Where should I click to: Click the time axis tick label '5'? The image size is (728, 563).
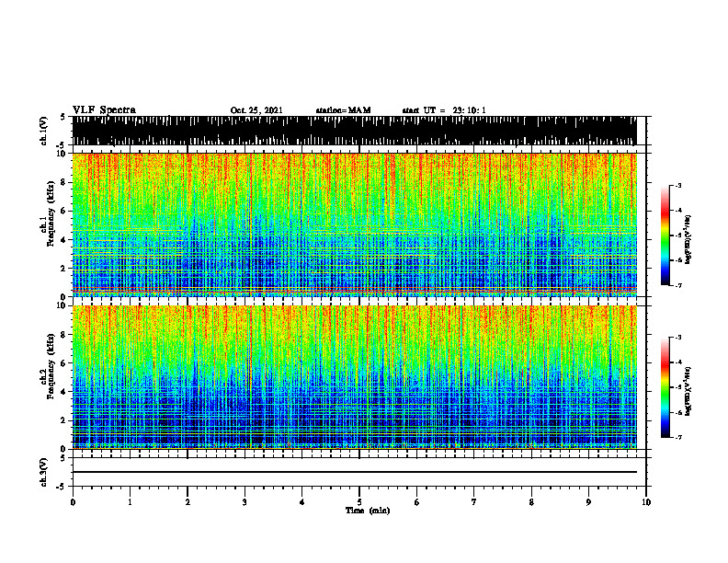click(x=359, y=502)
